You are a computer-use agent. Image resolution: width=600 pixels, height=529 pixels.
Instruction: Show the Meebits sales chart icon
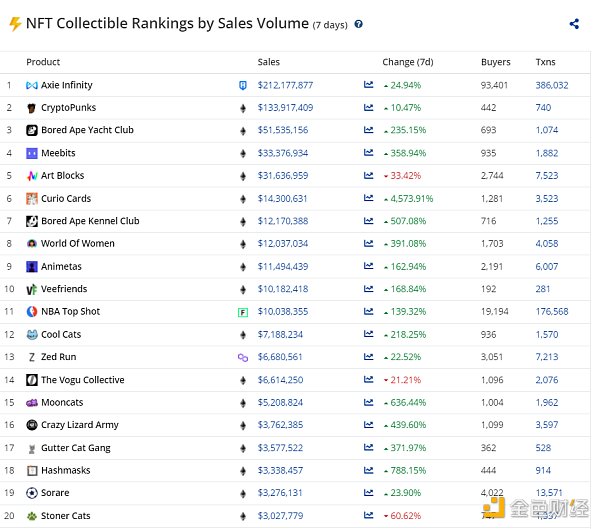point(368,153)
